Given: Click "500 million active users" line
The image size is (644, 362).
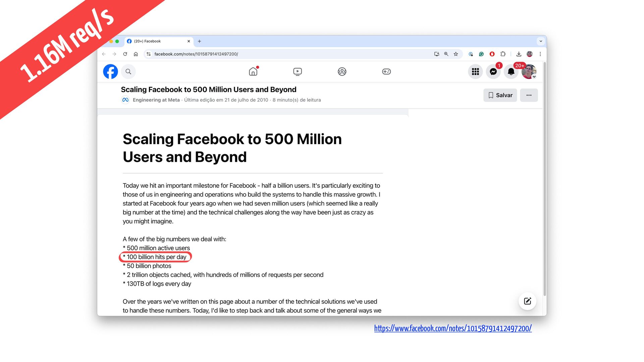Looking at the screenshot, I should click(x=156, y=248).
